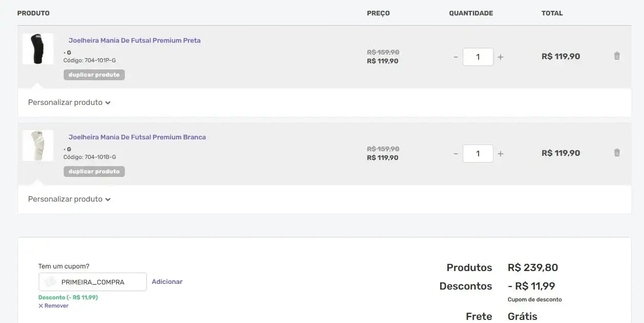Viewport: 644px width, 323px height.
Task: Decrease quantity of Joelheira Branca
Action: pos(456,154)
